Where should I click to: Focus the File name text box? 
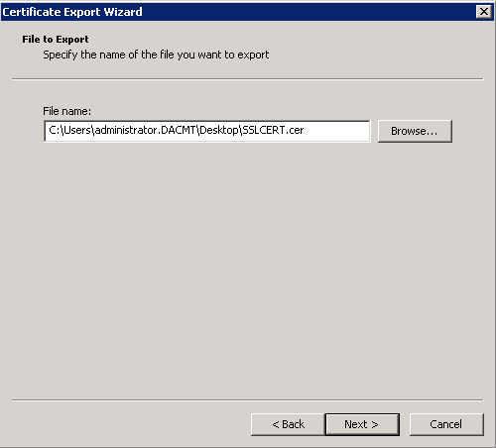pyautogui.click(x=207, y=131)
